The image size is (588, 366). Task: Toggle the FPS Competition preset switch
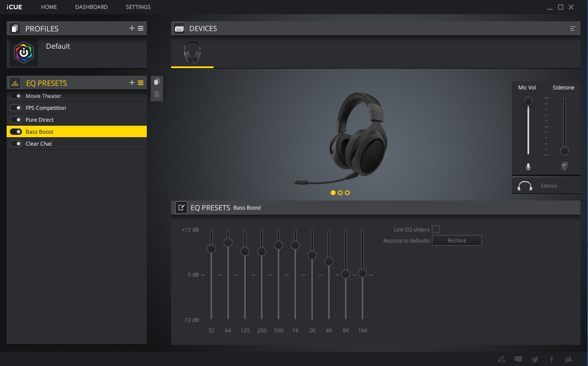(x=16, y=108)
